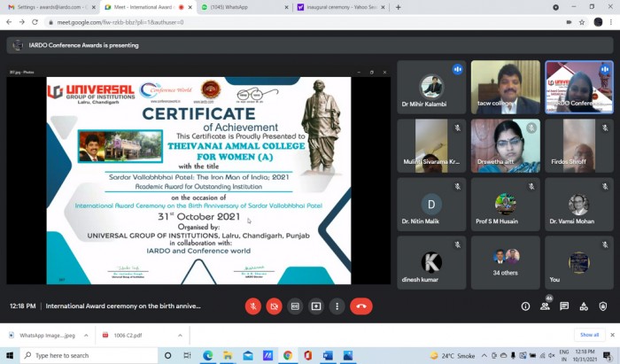620x364 pixels.
Task: Click the Present now icon
Action: (x=316, y=306)
